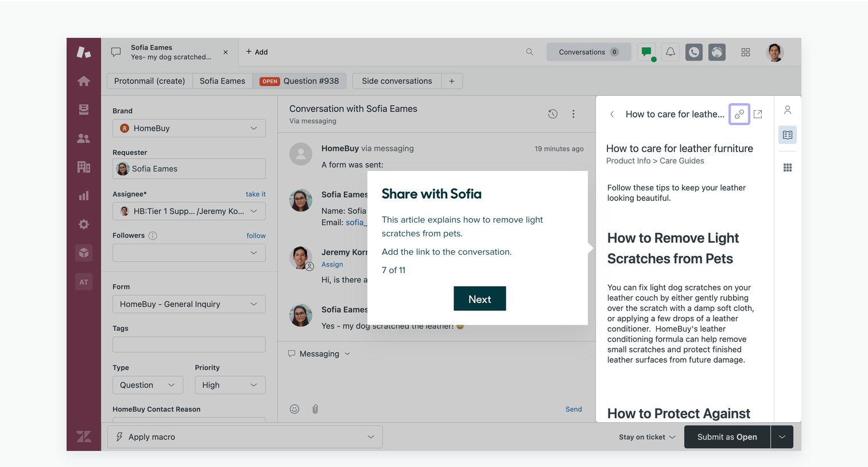The image size is (868, 467).
Task: Click the follow link
Action: click(x=256, y=235)
